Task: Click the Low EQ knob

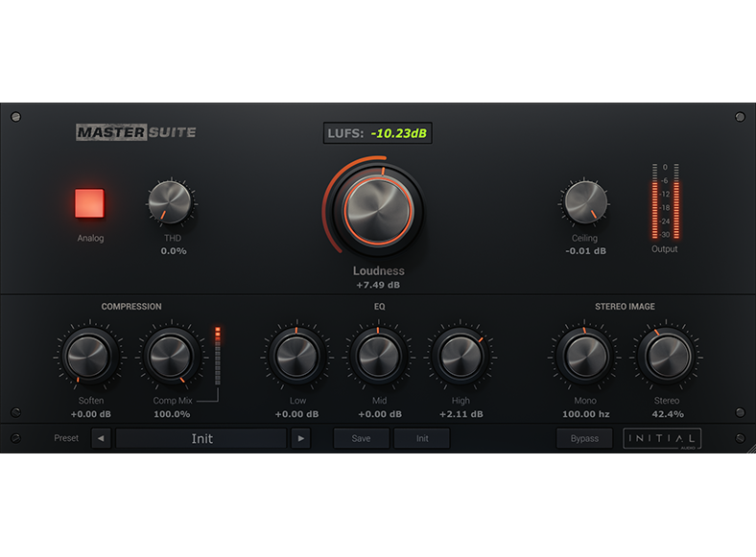Action: click(x=296, y=356)
